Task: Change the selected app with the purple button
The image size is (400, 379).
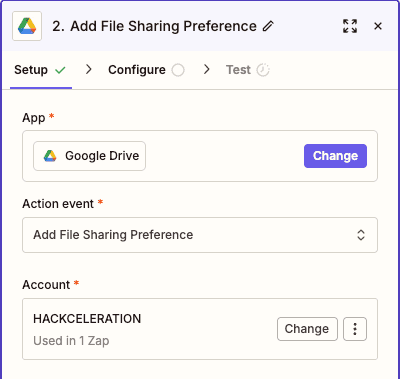Action: (335, 156)
